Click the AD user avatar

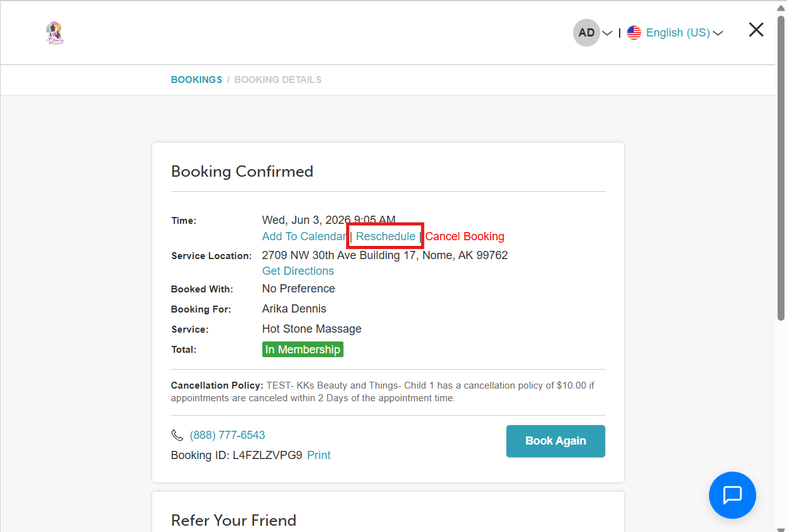[586, 33]
